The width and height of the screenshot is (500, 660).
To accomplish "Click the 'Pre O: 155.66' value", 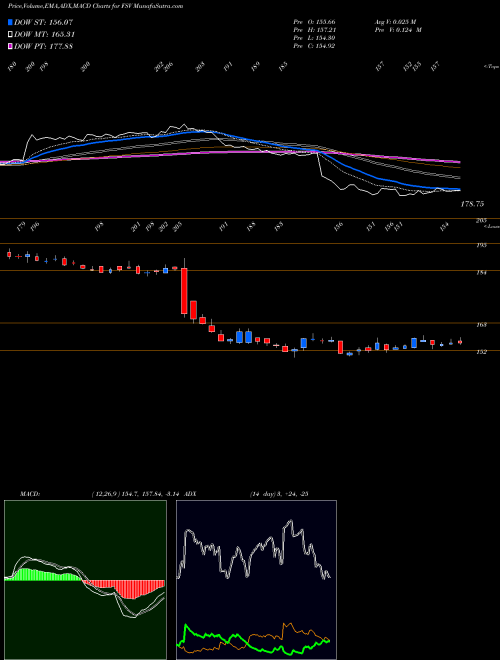I will [314, 21].
